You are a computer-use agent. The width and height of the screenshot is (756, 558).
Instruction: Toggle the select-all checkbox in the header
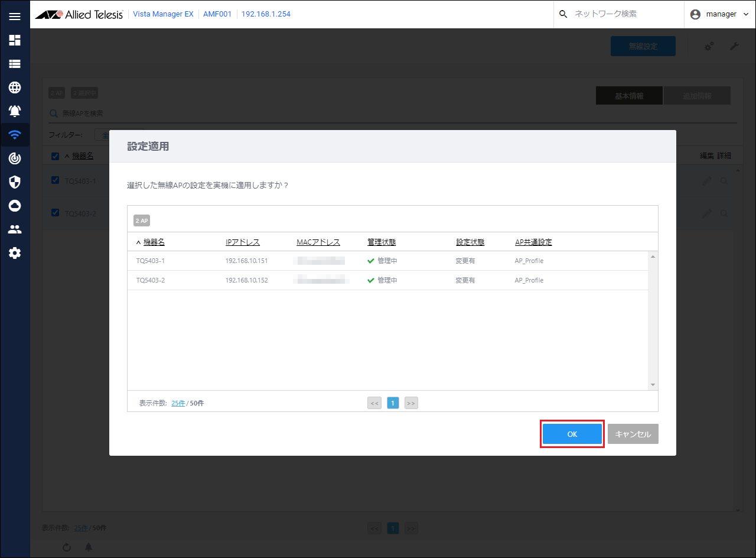[x=56, y=156]
